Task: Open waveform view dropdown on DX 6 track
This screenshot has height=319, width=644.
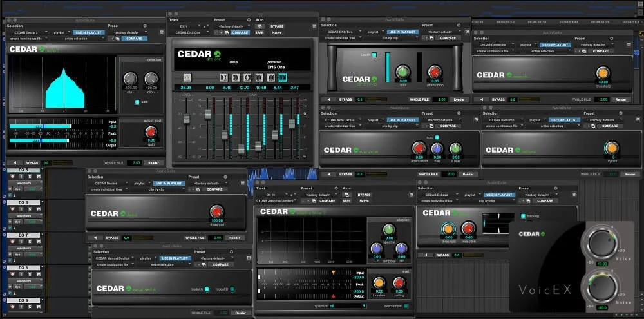Action: [25, 215]
